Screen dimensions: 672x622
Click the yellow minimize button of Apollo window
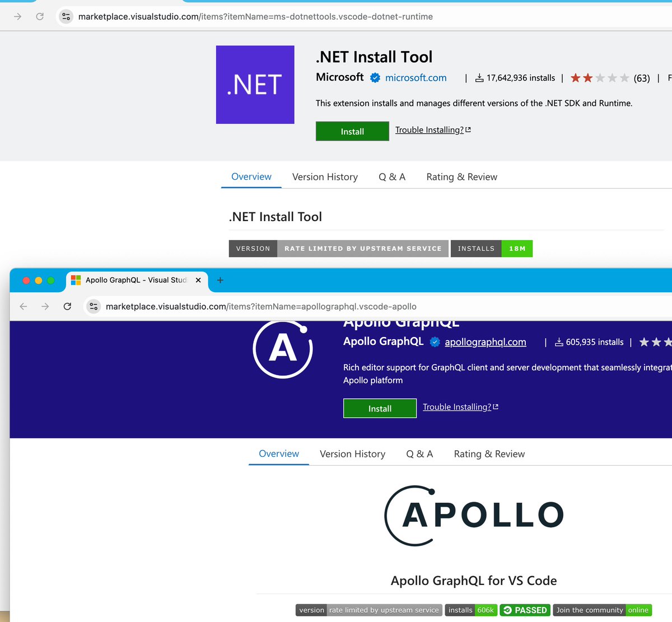click(39, 280)
